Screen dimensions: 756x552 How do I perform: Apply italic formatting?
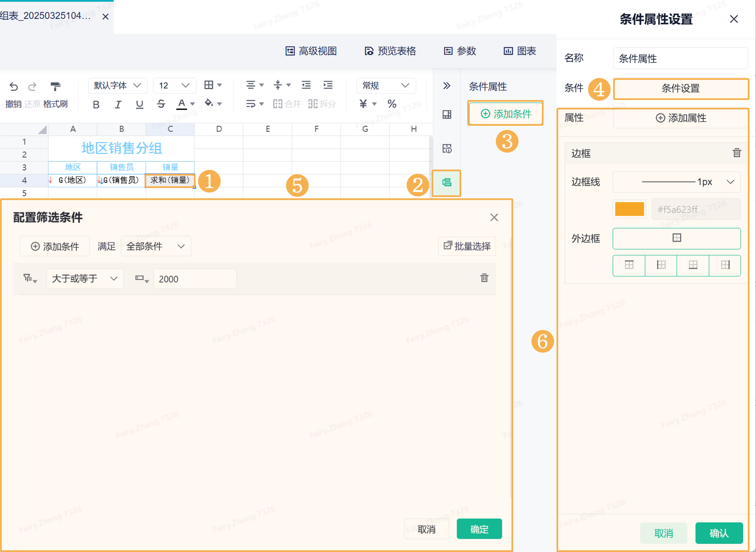pos(118,104)
